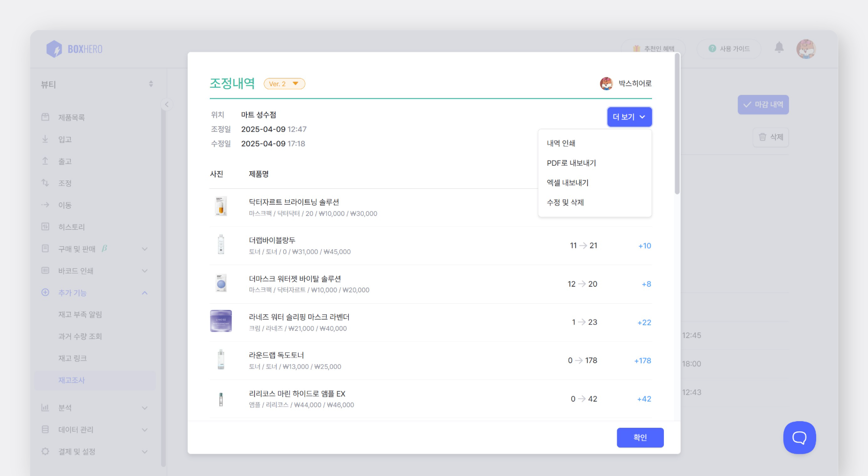
Task: Click the product name 더랩바이블랑두
Action: tap(272, 240)
